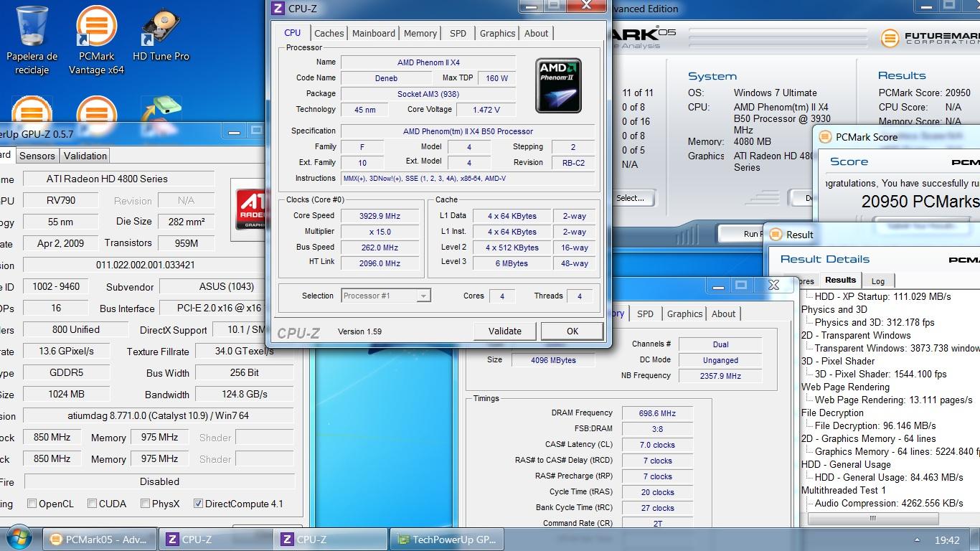Toggle the CUDA checkbox

92,504
